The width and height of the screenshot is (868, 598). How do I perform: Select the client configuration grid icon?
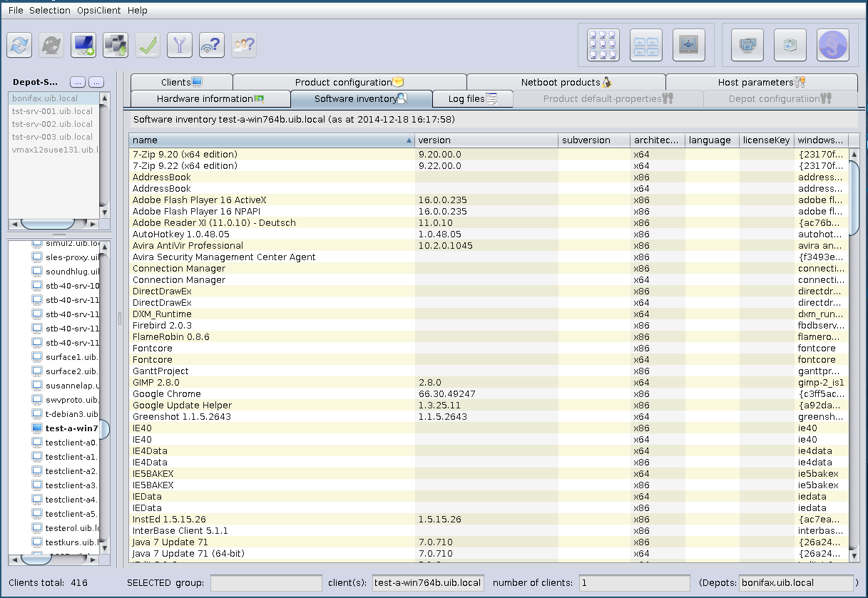tap(603, 45)
